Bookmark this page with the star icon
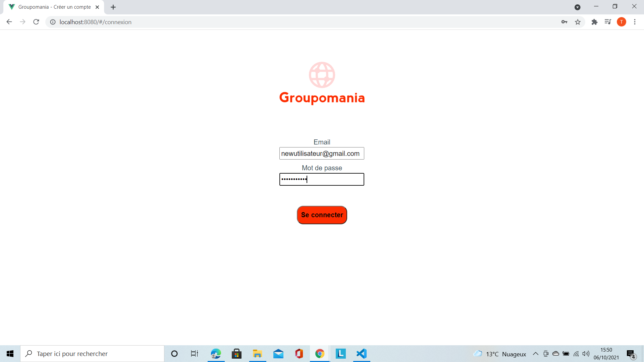644x362 pixels. tap(578, 22)
